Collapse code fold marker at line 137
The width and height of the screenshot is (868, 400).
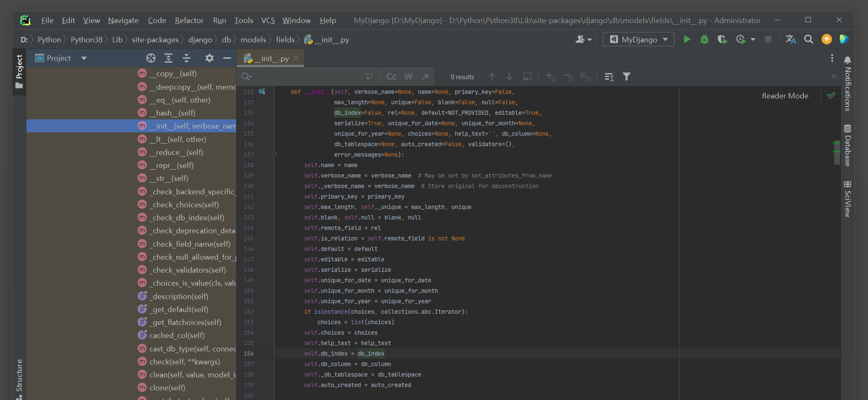(274, 155)
